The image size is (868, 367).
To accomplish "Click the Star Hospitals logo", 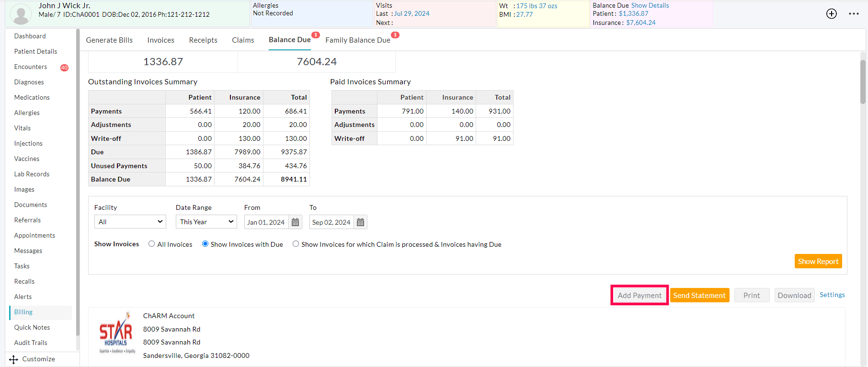I will [116, 333].
